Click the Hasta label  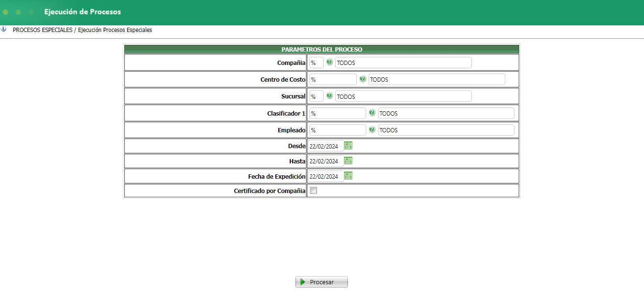pos(297,161)
